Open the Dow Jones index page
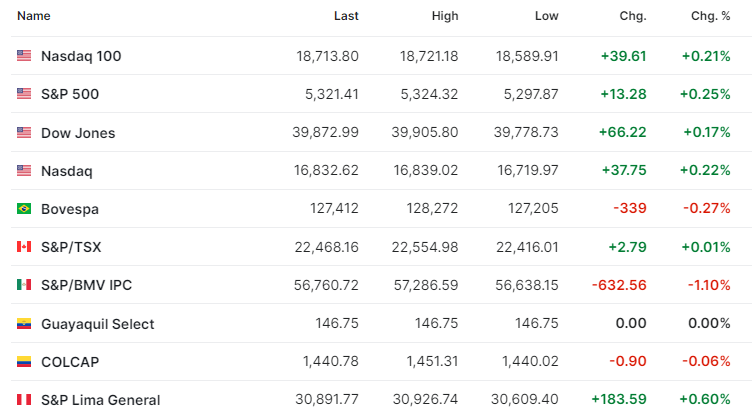Image resolution: width=752 pixels, height=413 pixels. [78, 133]
